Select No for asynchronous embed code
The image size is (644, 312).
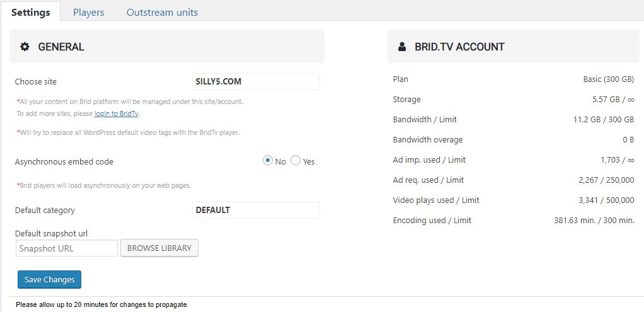pos(268,161)
